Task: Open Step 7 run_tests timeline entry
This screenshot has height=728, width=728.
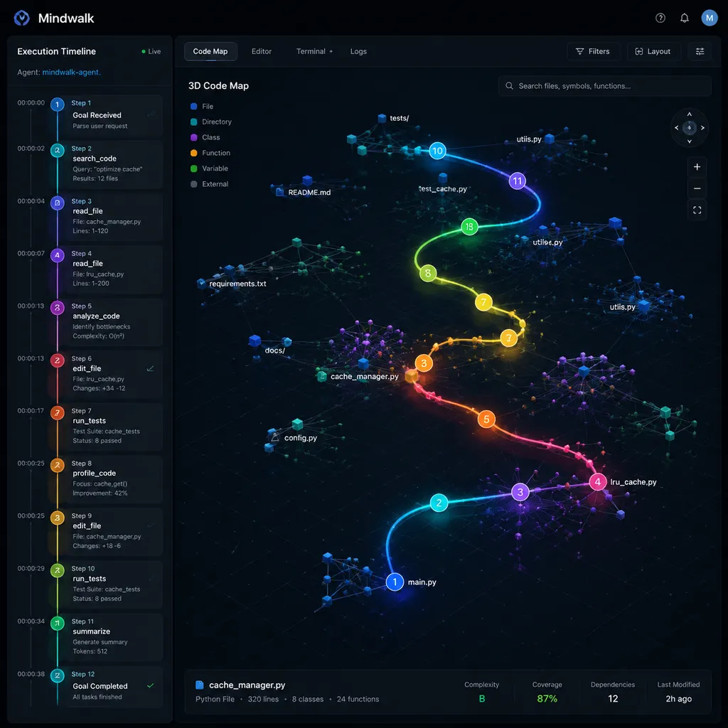Action: pyautogui.click(x=114, y=426)
